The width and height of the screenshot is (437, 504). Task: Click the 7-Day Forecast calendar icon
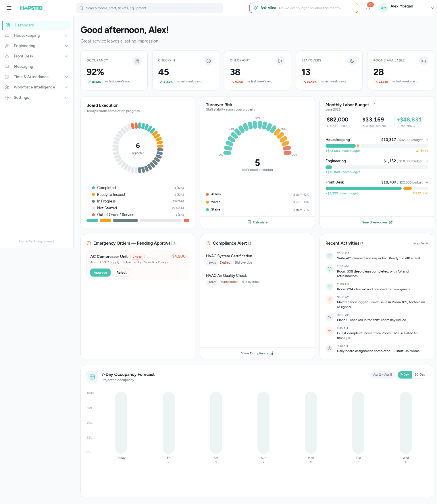[x=92, y=377]
